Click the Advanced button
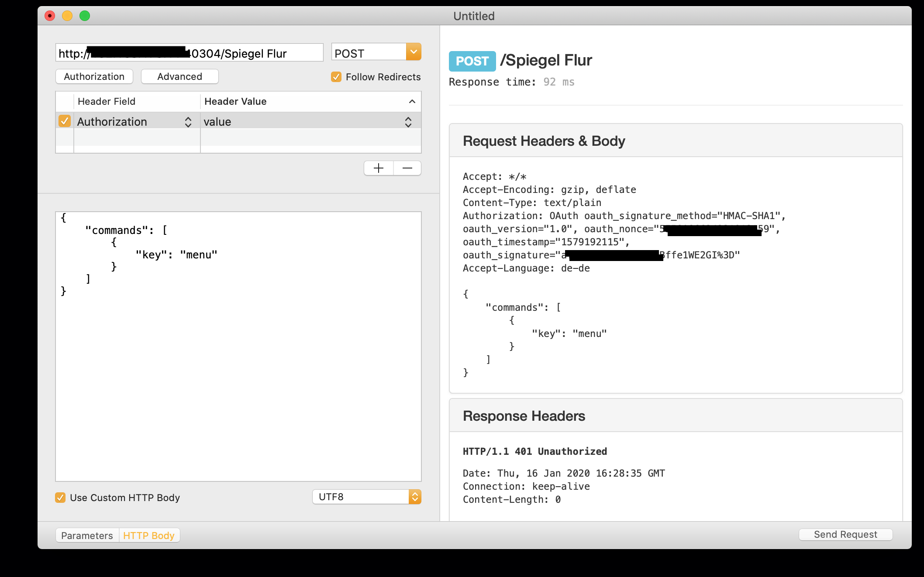Viewport: 924px width, 577px height. [179, 76]
